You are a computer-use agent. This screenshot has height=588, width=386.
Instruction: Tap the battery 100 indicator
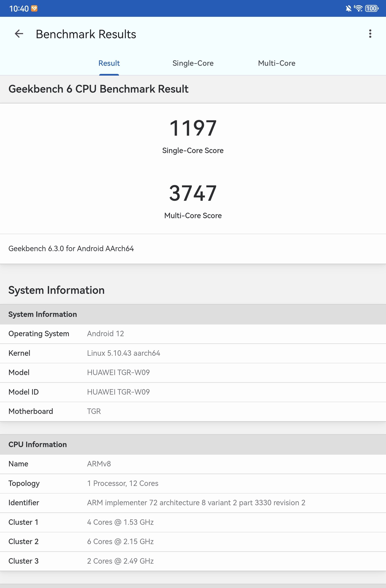(x=372, y=8)
